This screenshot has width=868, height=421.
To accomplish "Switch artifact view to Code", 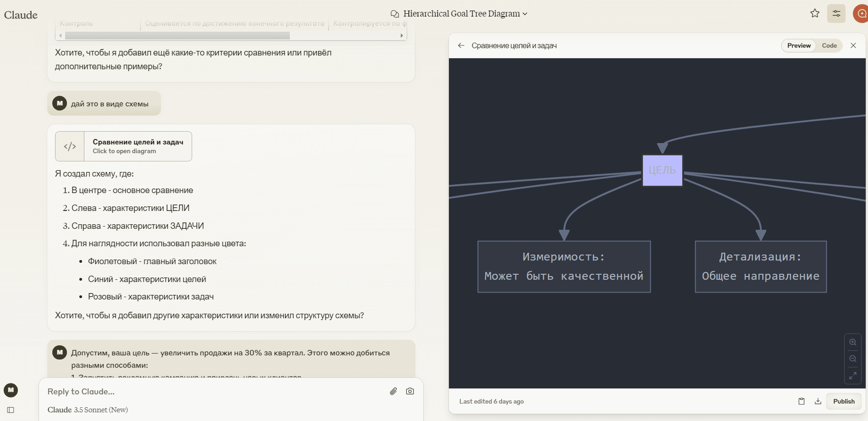I will pos(829,45).
